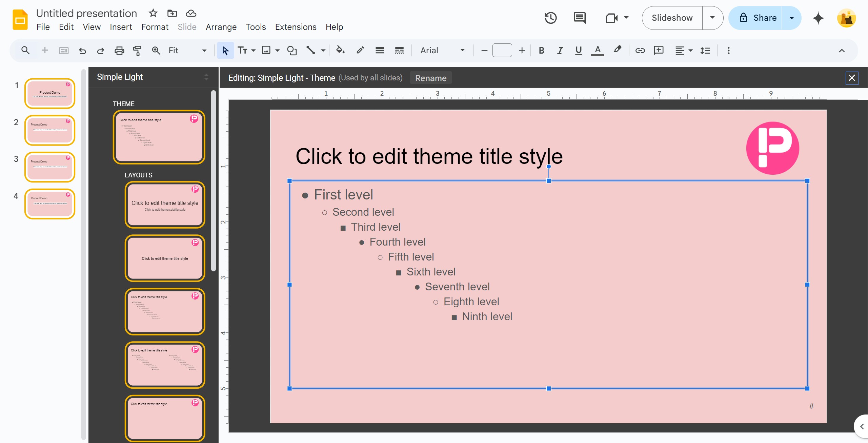Open the Arial font dropdown
This screenshot has width=868, height=443.
(x=442, y=51)
